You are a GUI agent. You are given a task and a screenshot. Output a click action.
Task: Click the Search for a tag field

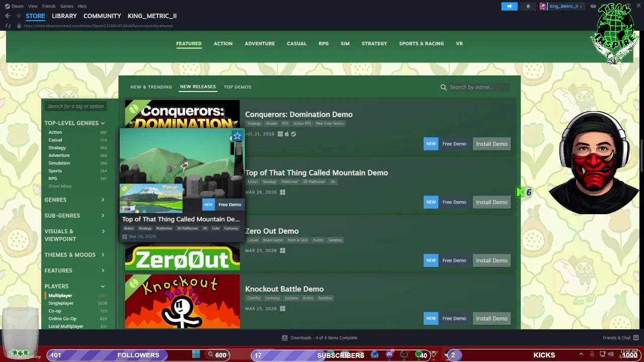75,106
